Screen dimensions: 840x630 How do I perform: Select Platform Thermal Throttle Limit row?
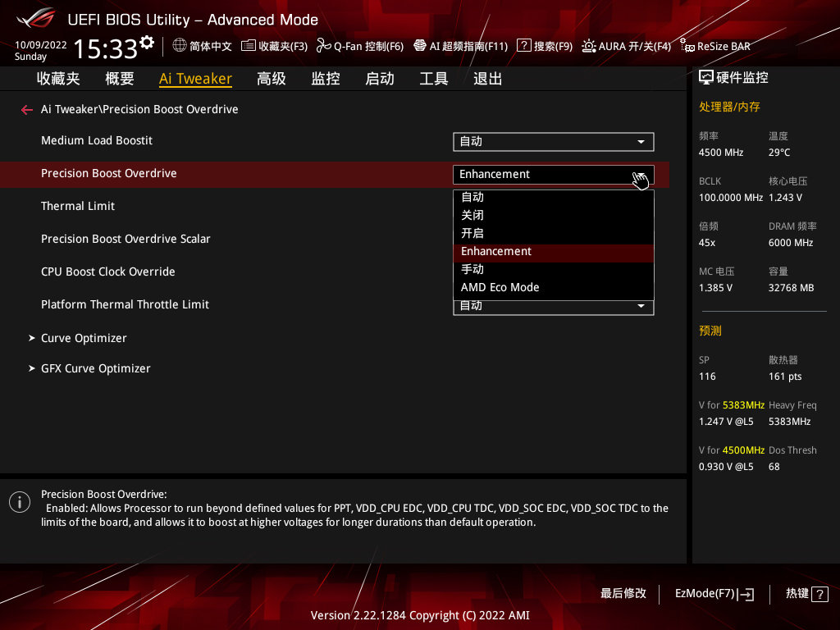tap(125, 305)
